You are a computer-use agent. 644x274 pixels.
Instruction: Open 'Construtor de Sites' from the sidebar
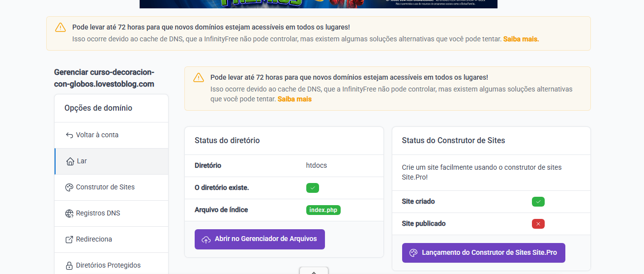point(105,187)
